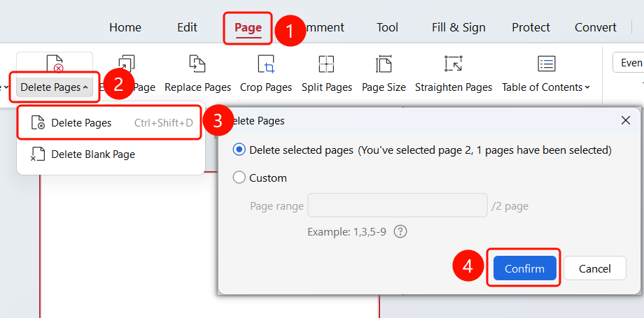Image resolution: width=644 pixels, height=318 pixels.
Task: Open the Even dropdown box
Action: click(x=628, y=62)
